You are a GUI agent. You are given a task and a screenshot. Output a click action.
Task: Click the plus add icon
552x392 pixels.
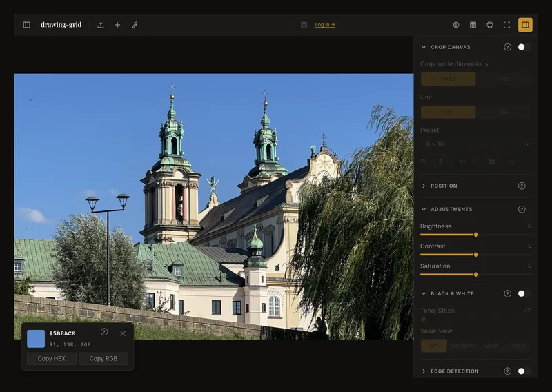117,25
